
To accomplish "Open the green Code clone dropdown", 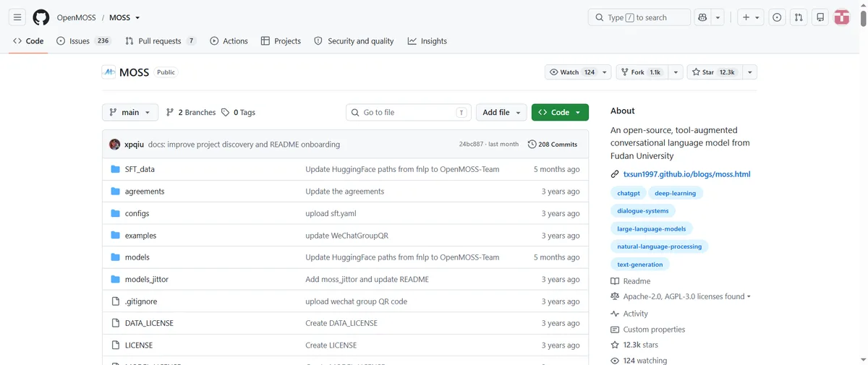I will pyautogui.click(x=560, y=112).
